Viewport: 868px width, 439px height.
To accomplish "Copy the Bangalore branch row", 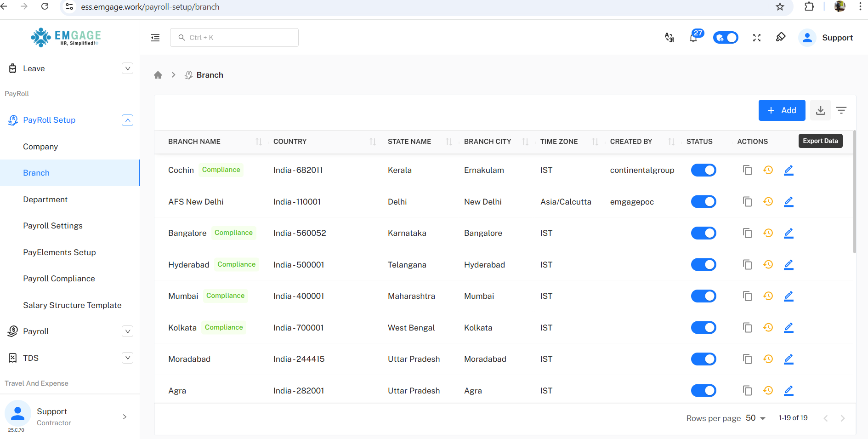I will coord(748,233).
